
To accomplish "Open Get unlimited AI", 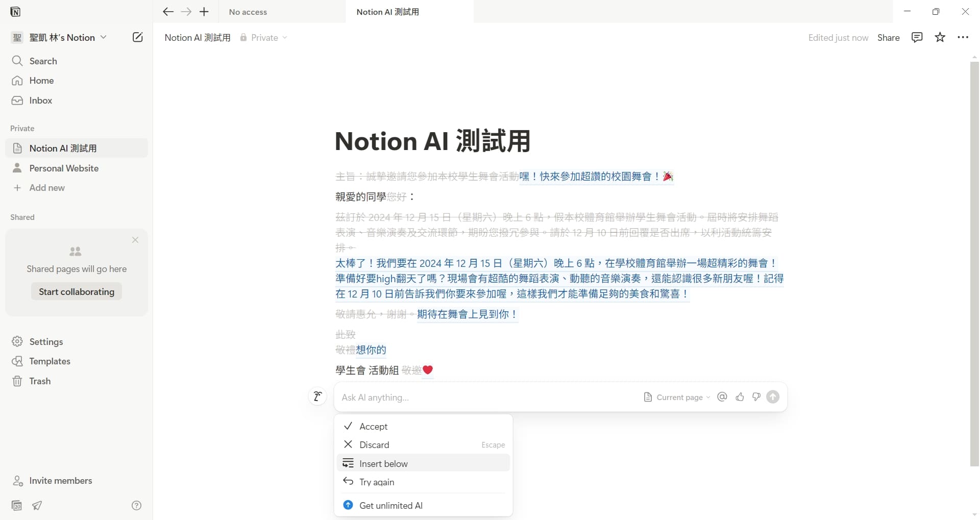I will pyautogui.click(x=390, y=505).
